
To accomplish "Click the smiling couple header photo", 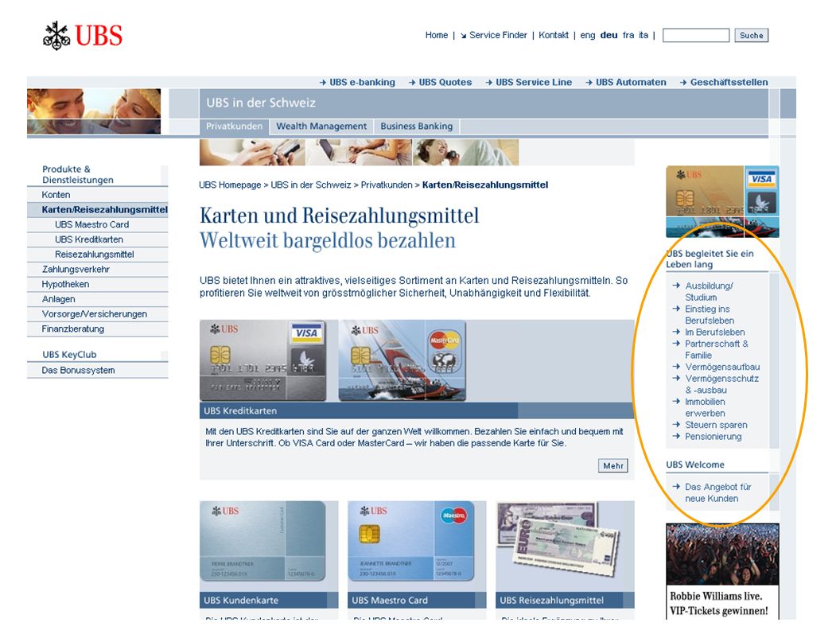I will tap(94, 111).
